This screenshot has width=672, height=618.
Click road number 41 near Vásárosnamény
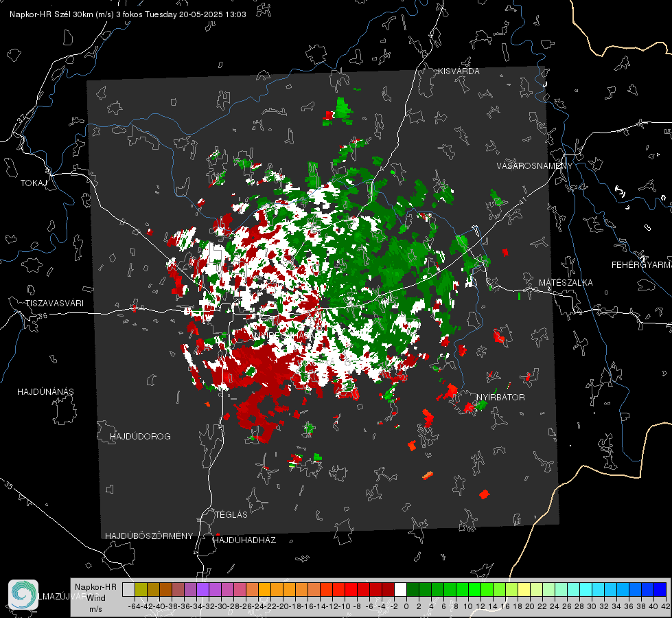tap(522, 201)
